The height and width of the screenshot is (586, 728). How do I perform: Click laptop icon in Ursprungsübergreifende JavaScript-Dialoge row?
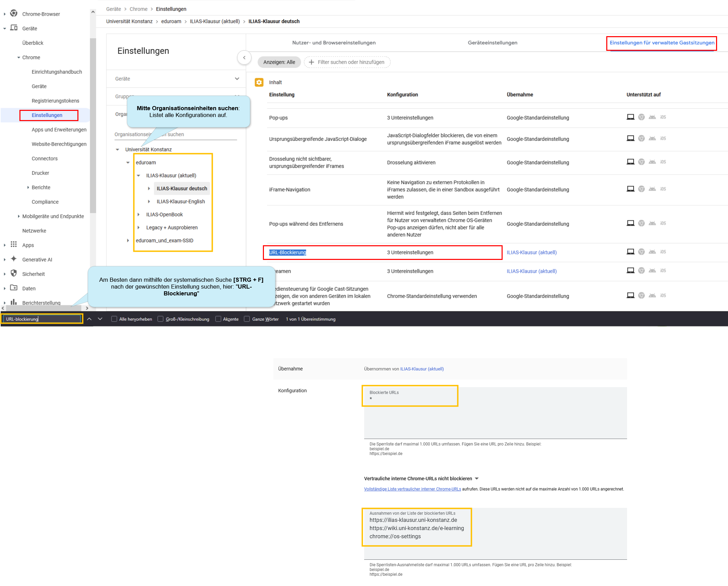[630, 138]
